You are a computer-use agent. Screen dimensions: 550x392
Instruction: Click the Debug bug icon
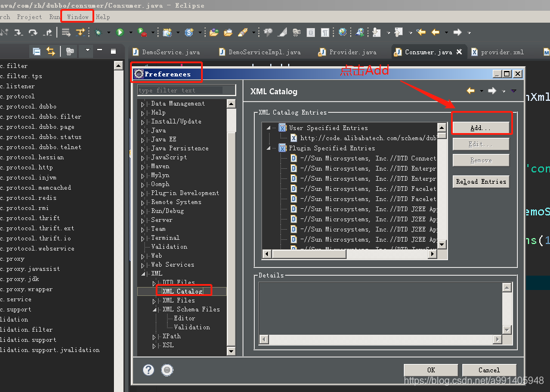pos(98,33)
